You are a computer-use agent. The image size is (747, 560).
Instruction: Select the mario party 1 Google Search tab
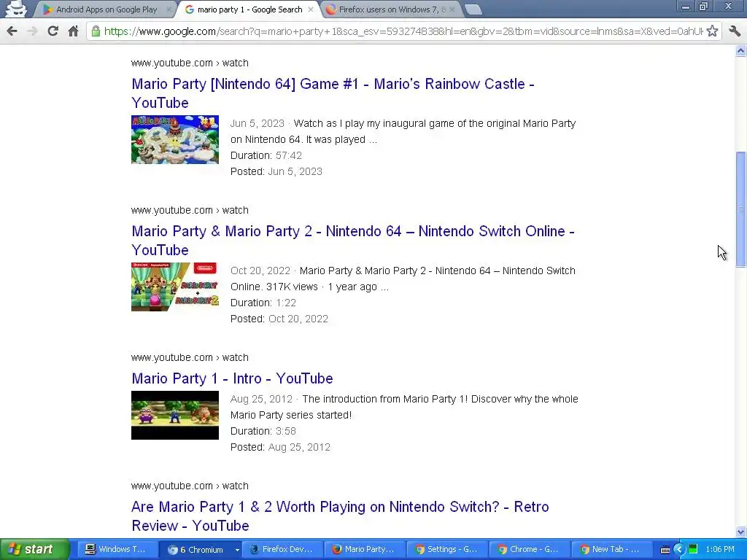click(249, 9)
